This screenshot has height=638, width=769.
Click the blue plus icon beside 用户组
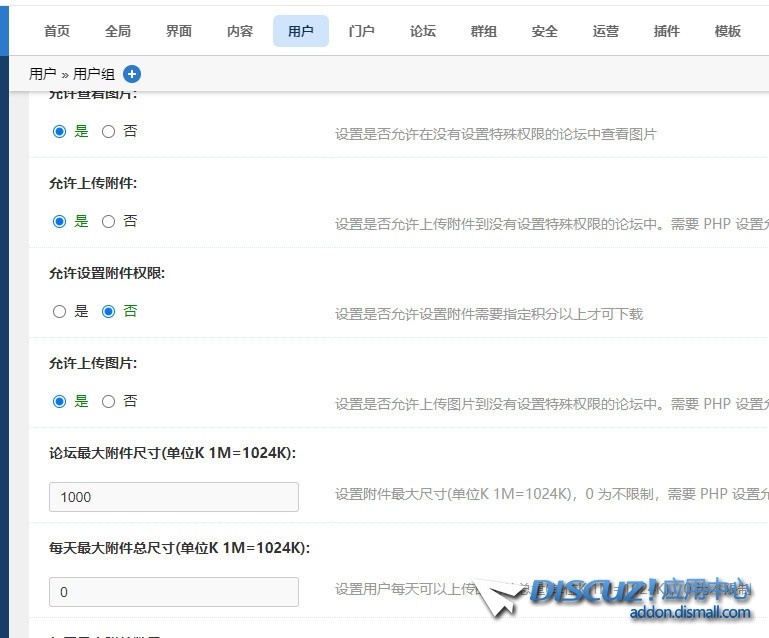click(x=132, y=74)
